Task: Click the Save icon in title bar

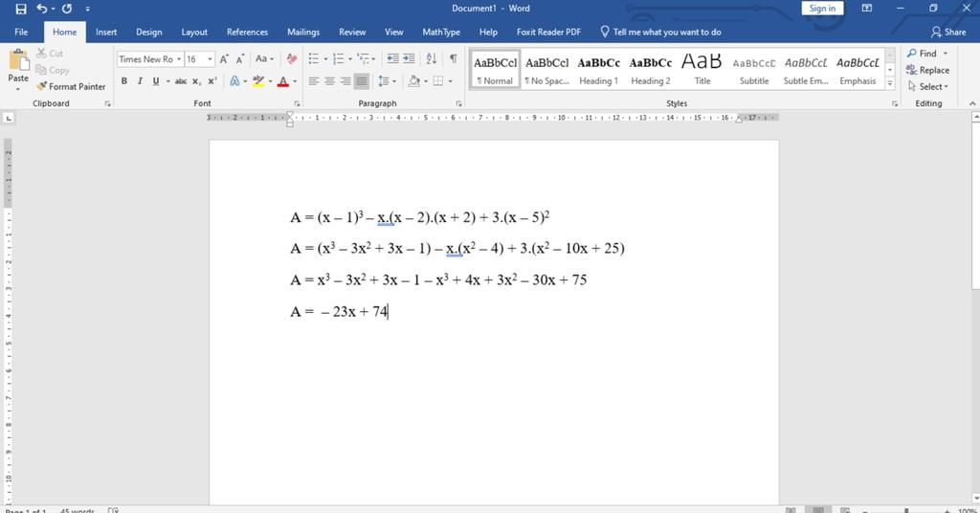Action: (x=21, y=9)
